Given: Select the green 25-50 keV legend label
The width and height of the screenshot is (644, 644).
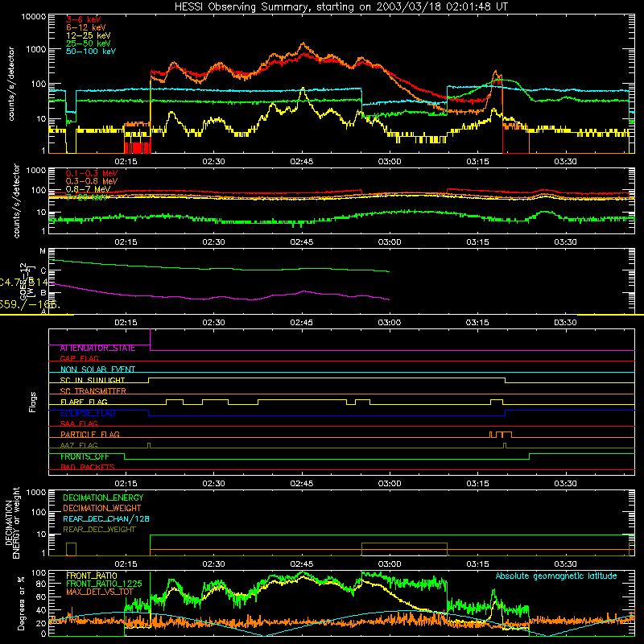Looking at the screenshot, I should point(88,43).
